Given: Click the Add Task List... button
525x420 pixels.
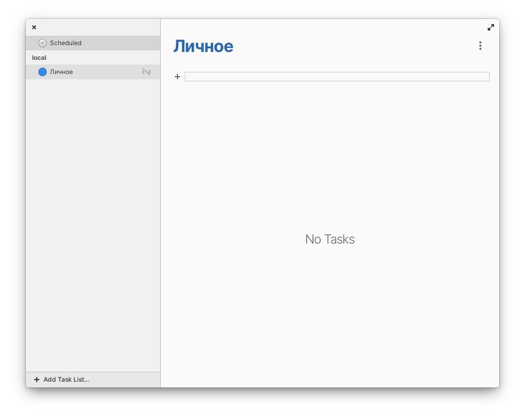Looking at the screenshot, I should point(66,380).
